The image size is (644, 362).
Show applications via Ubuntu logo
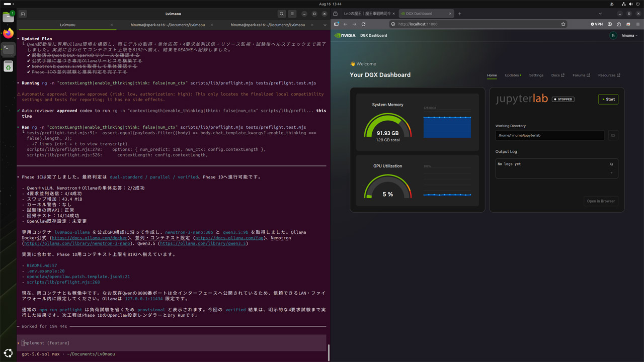tap(8, 353)
